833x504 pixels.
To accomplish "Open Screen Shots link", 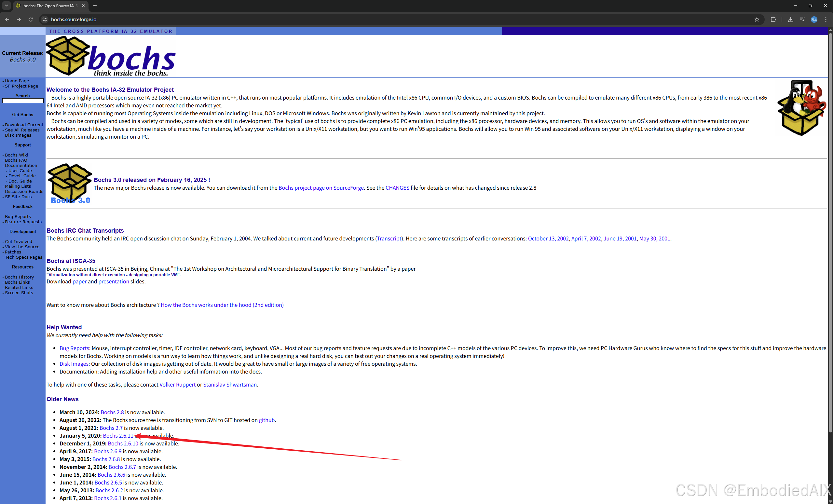I will coord(19,293).
